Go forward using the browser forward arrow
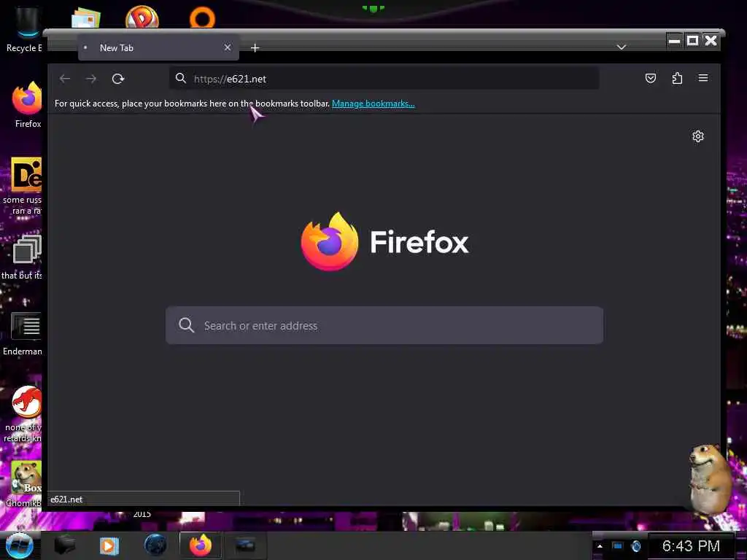The height and width of the screenshot is (560, 747). 91,79
